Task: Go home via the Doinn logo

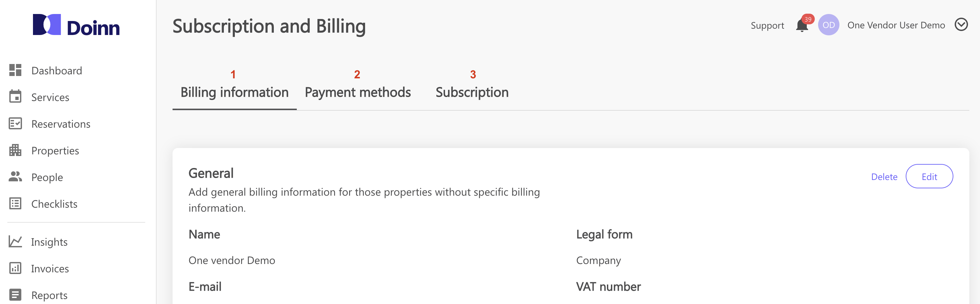Action: coord(76,25)
